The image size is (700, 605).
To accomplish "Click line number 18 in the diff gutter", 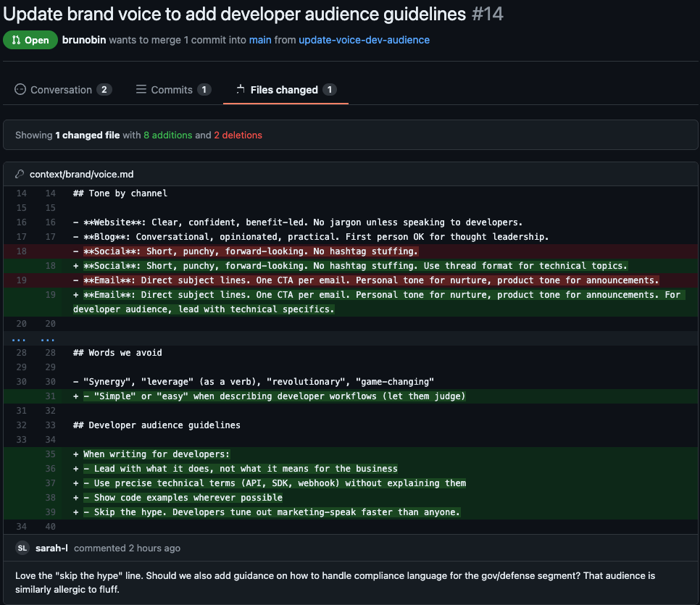I will [x=21, y=251].
